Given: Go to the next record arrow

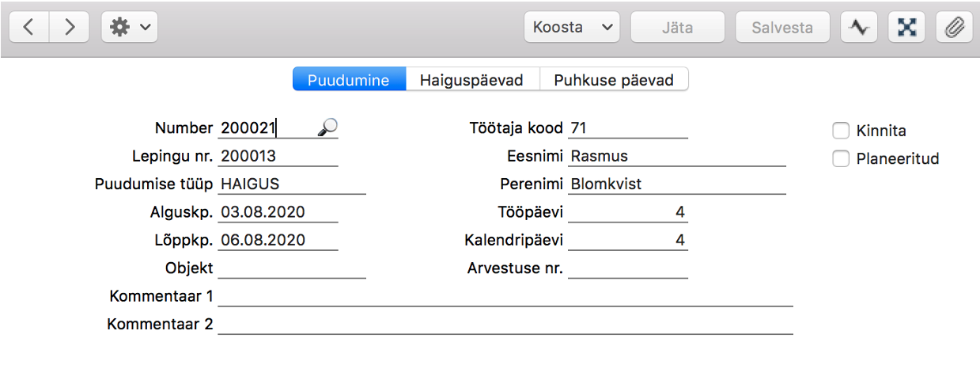Looking at the screenshot, I should tap(70, 27).
